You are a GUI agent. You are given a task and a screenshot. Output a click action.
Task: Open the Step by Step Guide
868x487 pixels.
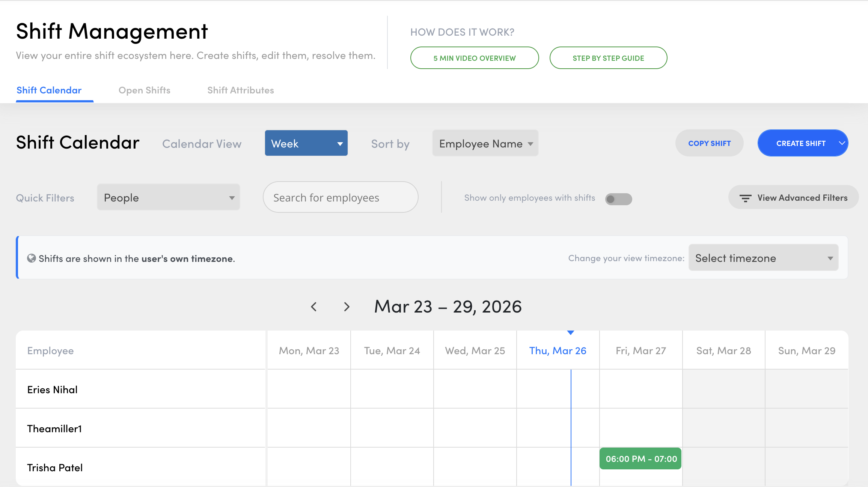608,58
